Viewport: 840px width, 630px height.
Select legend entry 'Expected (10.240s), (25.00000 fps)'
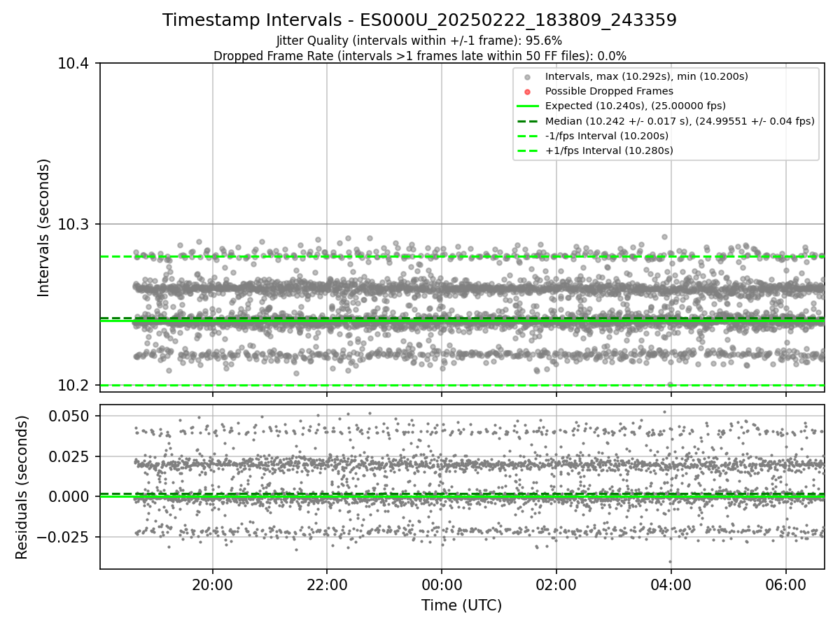[x=636, y=106]
